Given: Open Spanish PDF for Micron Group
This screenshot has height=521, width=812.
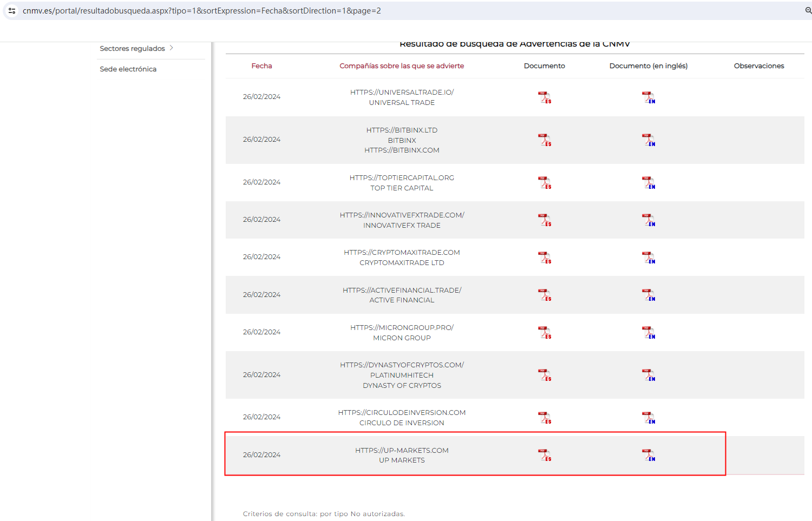Looking at the screenshot, I should click(545, 333).
